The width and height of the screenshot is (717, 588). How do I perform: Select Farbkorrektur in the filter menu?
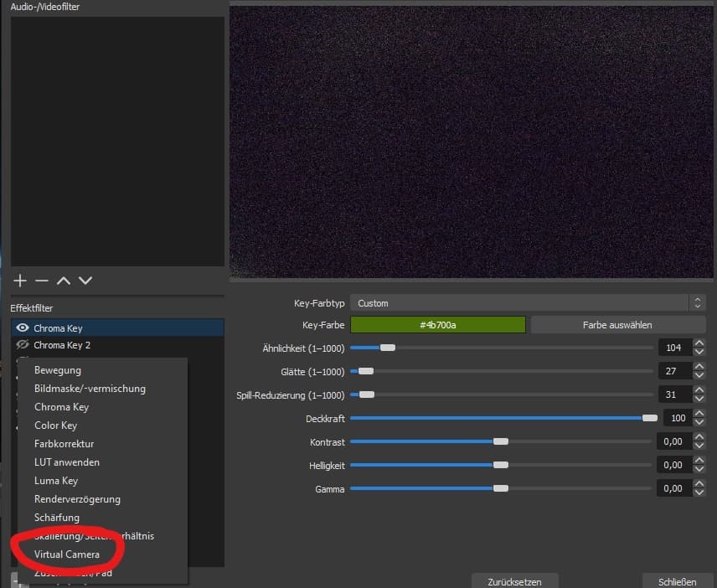tap(64, 444)
